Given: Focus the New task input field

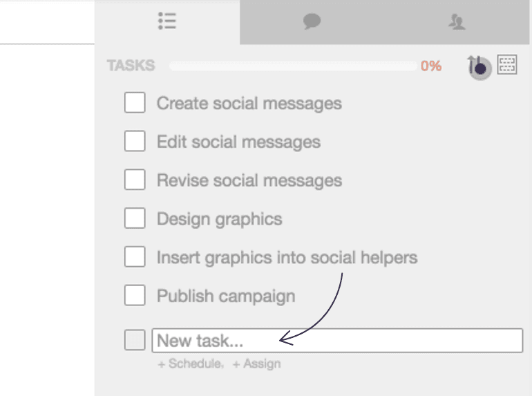Looking at the screenshot, I should (337, 340).
